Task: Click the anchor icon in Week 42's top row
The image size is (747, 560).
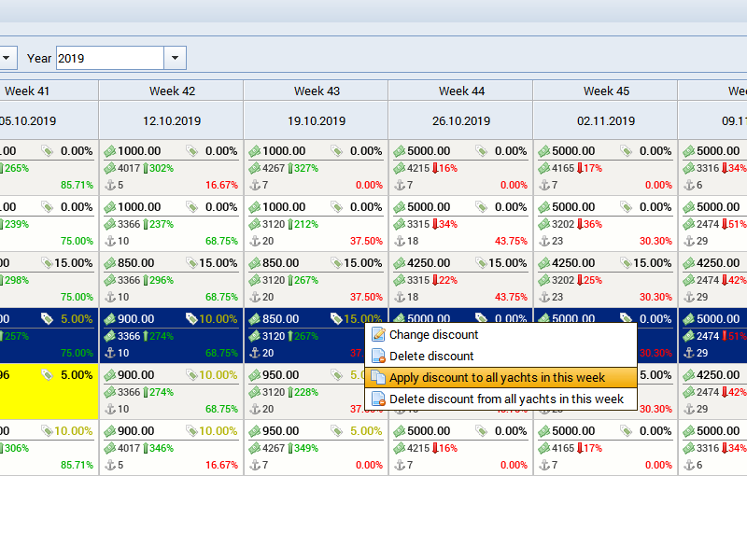Action: 109,186
